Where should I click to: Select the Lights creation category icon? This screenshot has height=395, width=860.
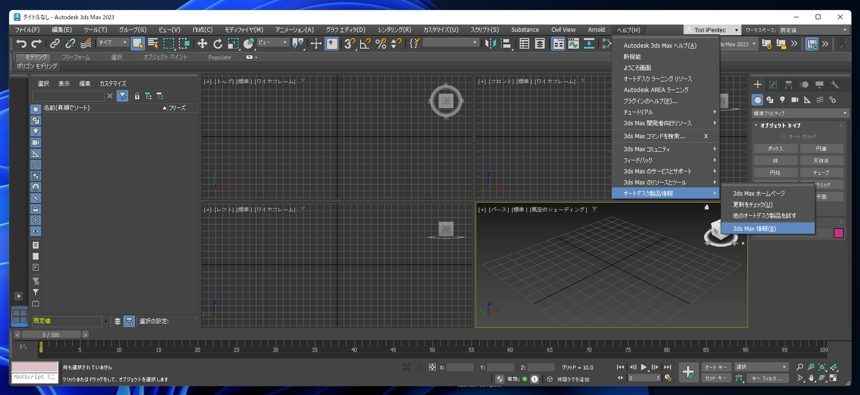point(782,100)
